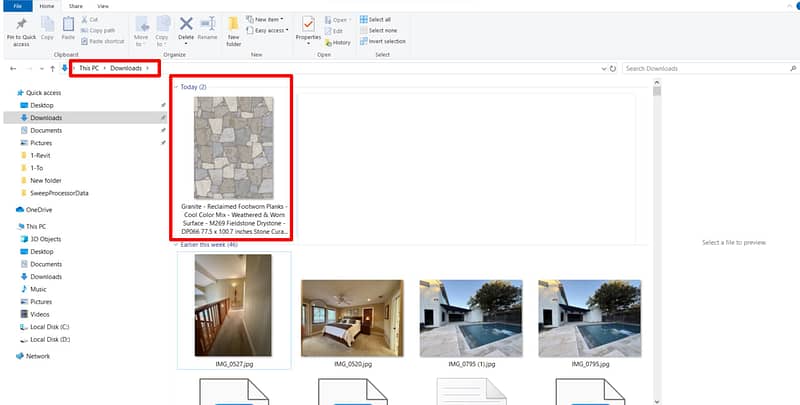
Task: Click Invert selection in the ribbon
Action: tap(386, 41)
